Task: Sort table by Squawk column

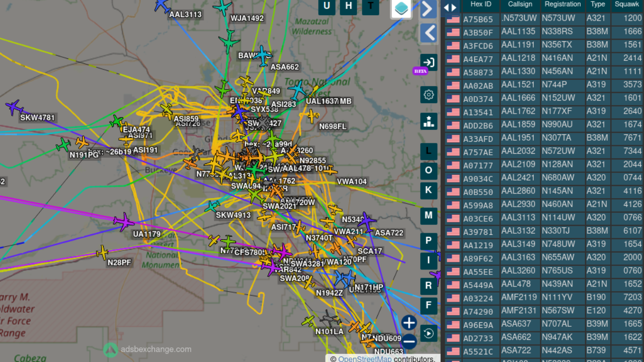Action: coord(627,5)
